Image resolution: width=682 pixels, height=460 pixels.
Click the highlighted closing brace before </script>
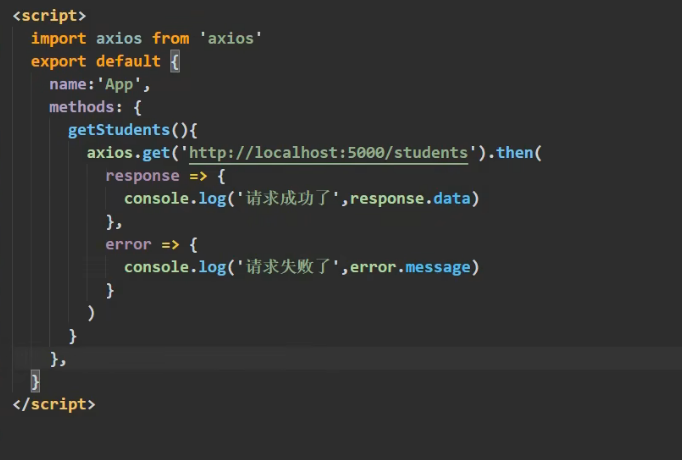click(x=35, y=382)
